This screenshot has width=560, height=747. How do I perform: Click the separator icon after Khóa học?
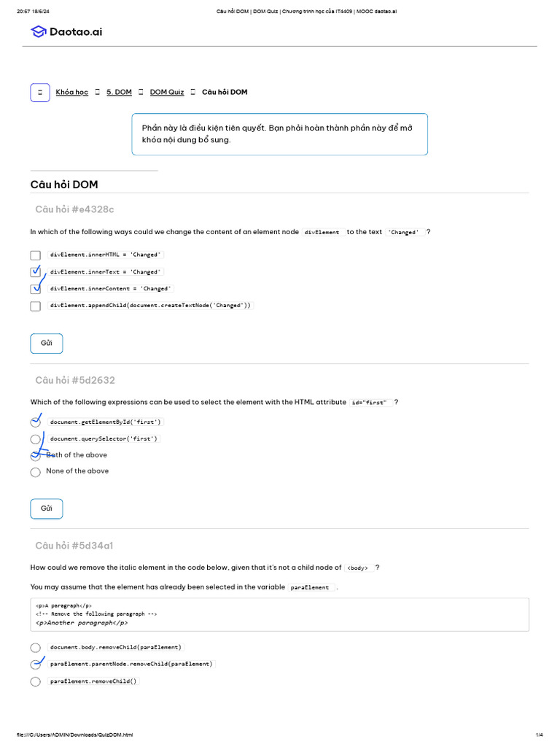pyautogui.click(x=97, y=92)
